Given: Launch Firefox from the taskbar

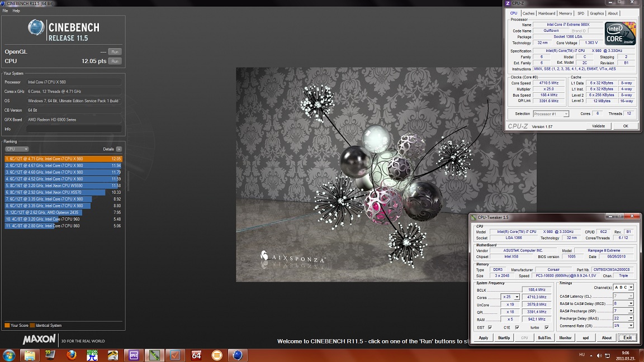Looking at the screenshot, I should (x=71, y=355).
